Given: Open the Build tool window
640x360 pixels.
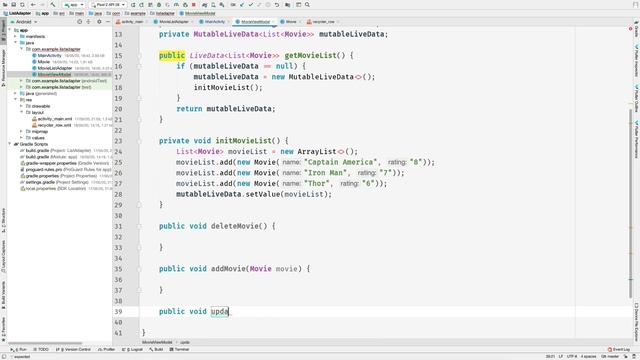Looking at the screenshot, I should pos(156,349).
